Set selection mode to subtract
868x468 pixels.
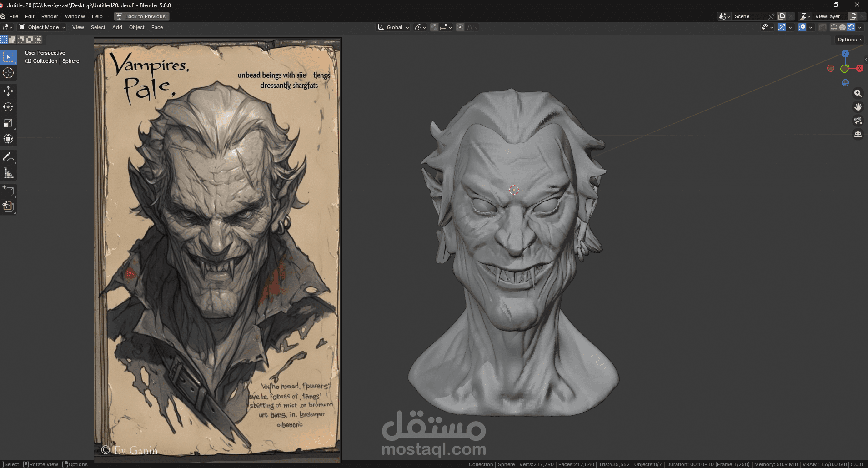pos(21,40)
